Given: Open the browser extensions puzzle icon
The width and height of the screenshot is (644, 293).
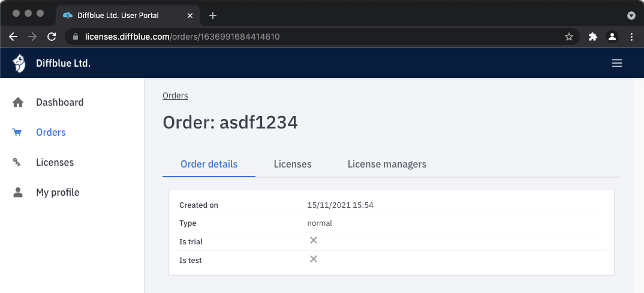Looking at the screenshot, I should click(x=593, y=37).
